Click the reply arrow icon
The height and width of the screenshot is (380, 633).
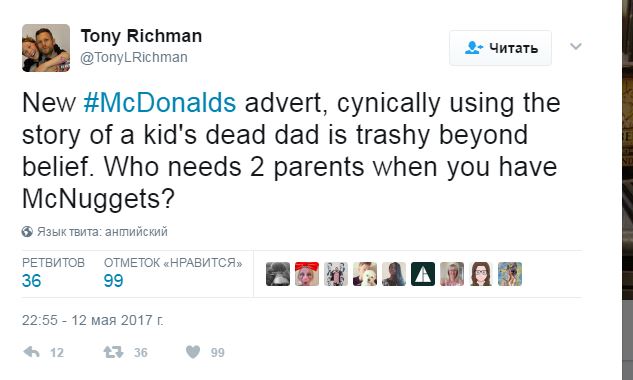(x=31, y=352)
